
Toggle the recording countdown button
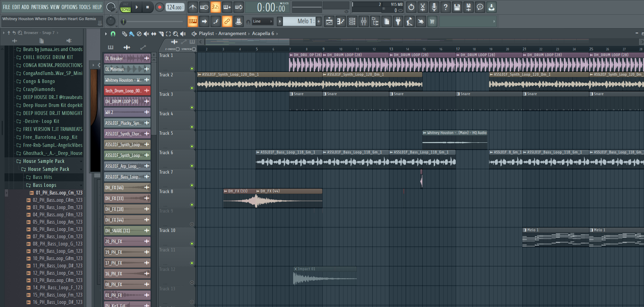click(x=216, y=7)
